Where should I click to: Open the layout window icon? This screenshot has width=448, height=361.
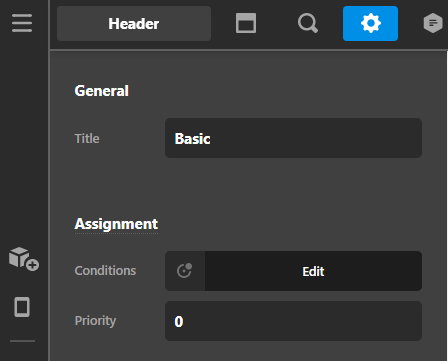pos(246,23)
